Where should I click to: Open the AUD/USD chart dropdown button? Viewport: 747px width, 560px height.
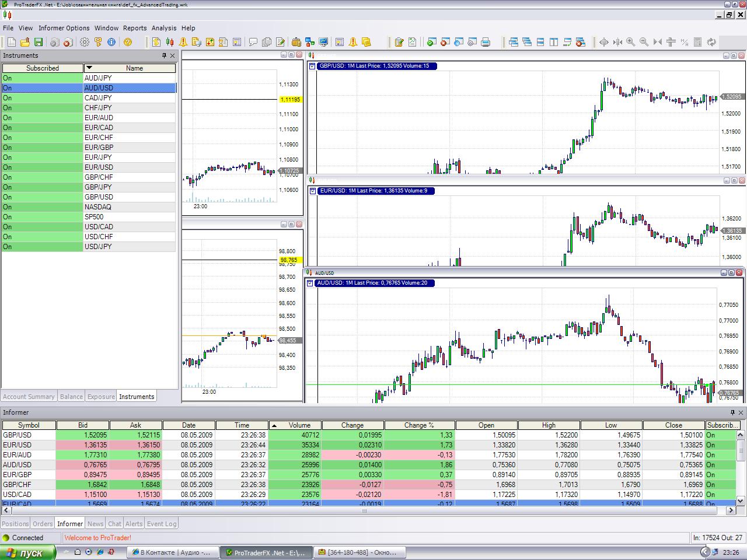(x=309, y=283)
